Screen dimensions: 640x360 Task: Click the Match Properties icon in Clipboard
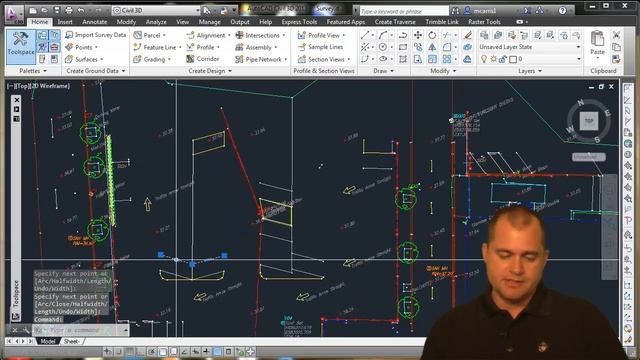[x=616, y=60]
